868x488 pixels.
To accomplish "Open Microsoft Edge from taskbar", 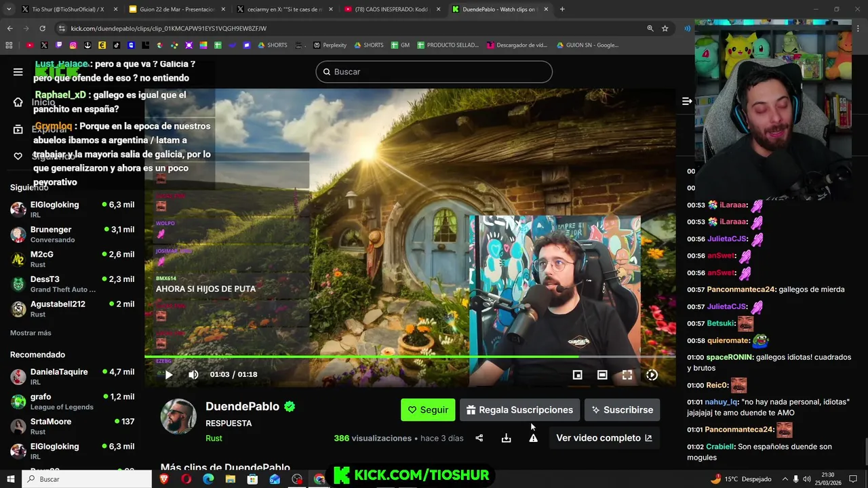I will [x=208, y=479].
